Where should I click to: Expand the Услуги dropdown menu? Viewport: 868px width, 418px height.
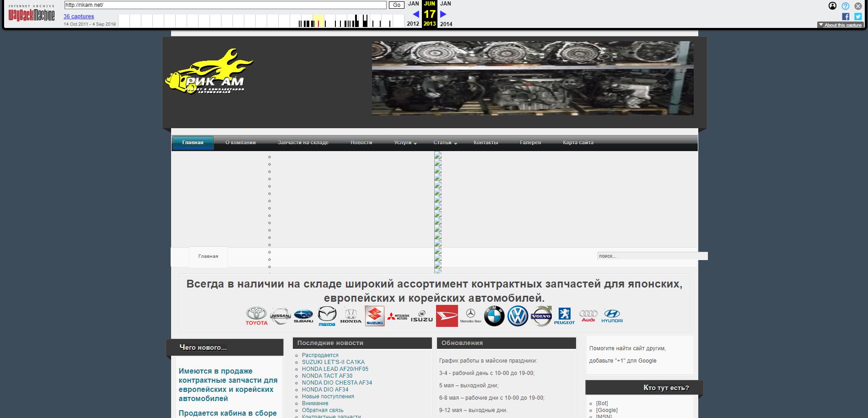[x=405, y=143]
